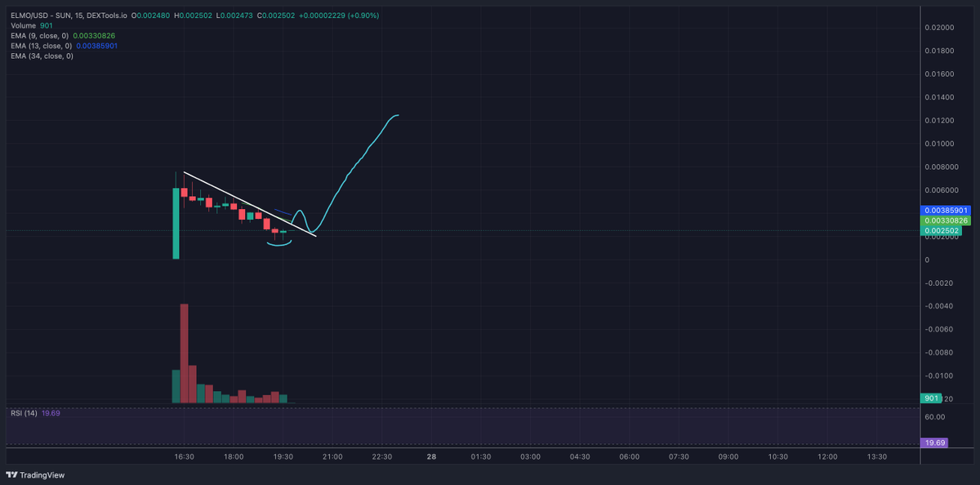Image resolution: width=980 pixels, height=485 pixels.
Task: Click the EMA (9, close, 0) indicator label
Action: click(x=41, y=36)
